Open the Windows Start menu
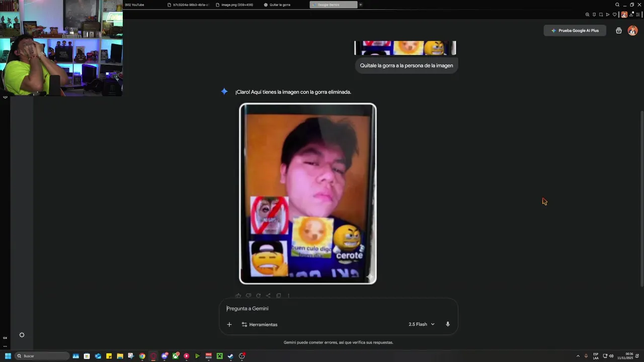Screen dimensions: 644x362 coord(8,356)
